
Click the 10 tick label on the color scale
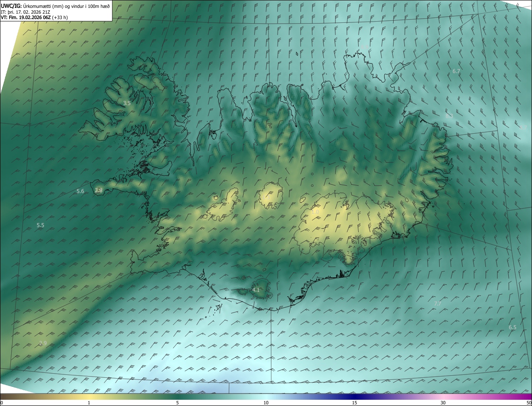tap(266, 403)
